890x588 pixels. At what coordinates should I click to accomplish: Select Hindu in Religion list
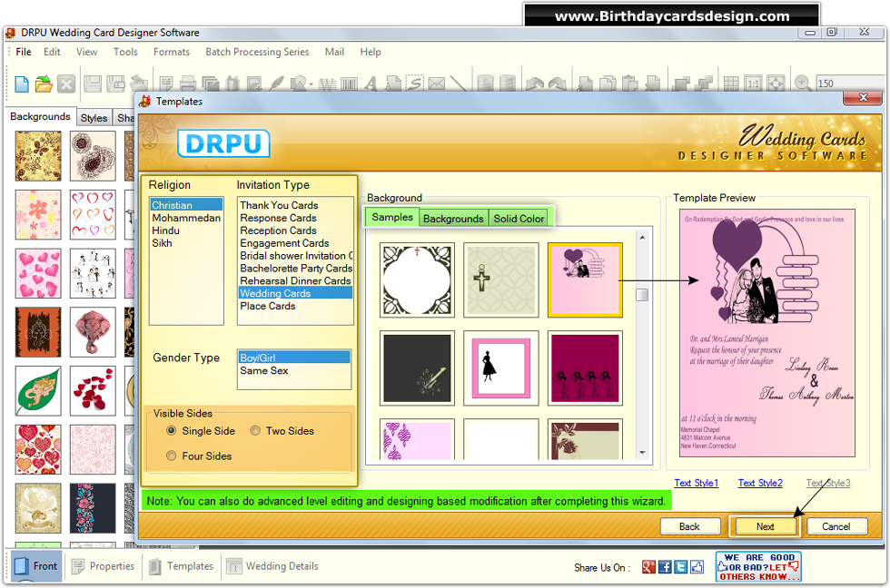pyautogui.click(x=186, y=230)
